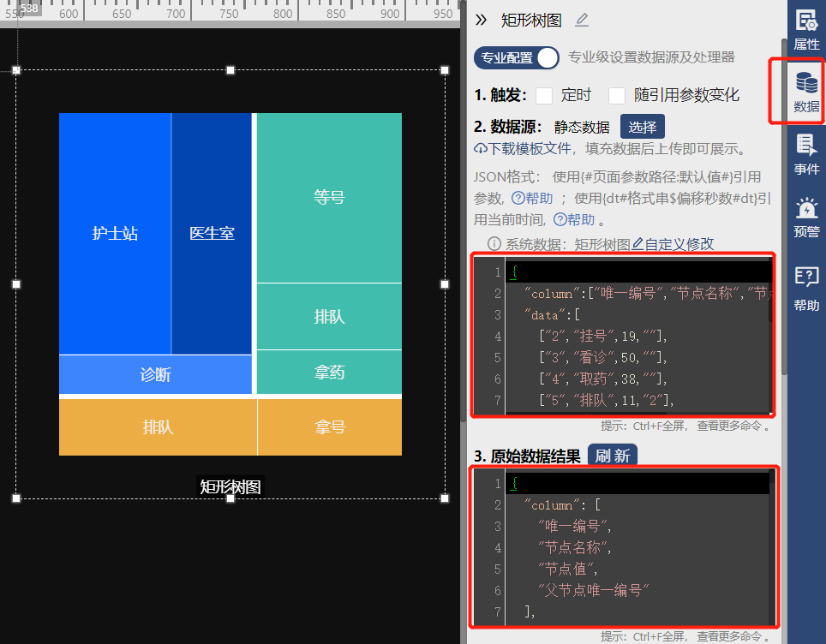The width and height of the screenshot is (826, 644).
Task: Select the orange 排队 block in the treemap
Action: pos(158,427)
